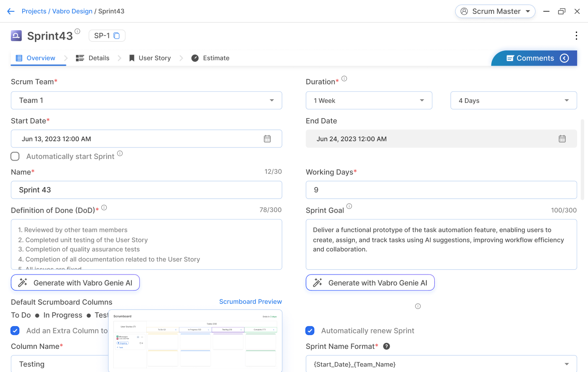Screen dimensions: 588x372
Task: Expand the 1 Week duration dropdown
Action: (x=369, y=100)
